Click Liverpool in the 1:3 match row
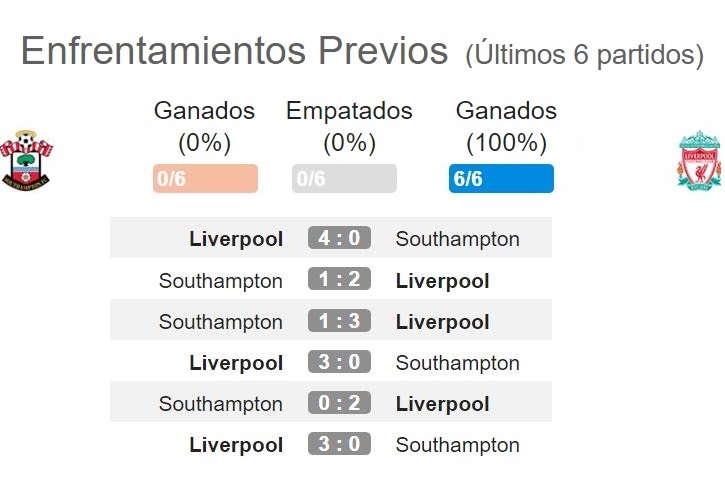 [442, 322]
